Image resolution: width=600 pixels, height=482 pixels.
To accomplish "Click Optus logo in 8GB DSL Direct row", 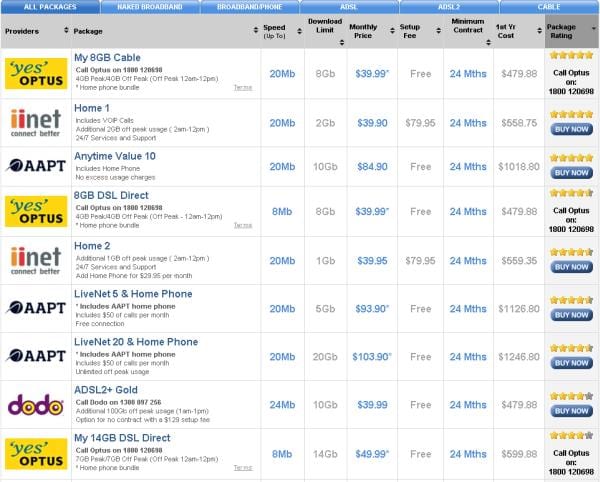I will pos(36,211).
